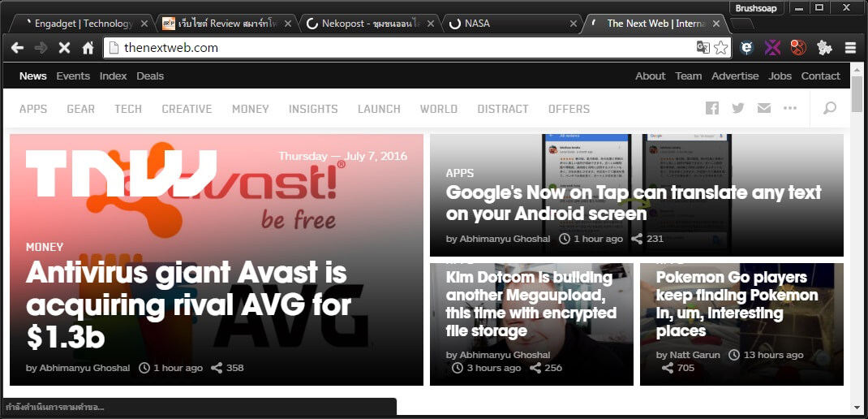Open the email envelope icon
868x419 pixels.
(763, 109)
